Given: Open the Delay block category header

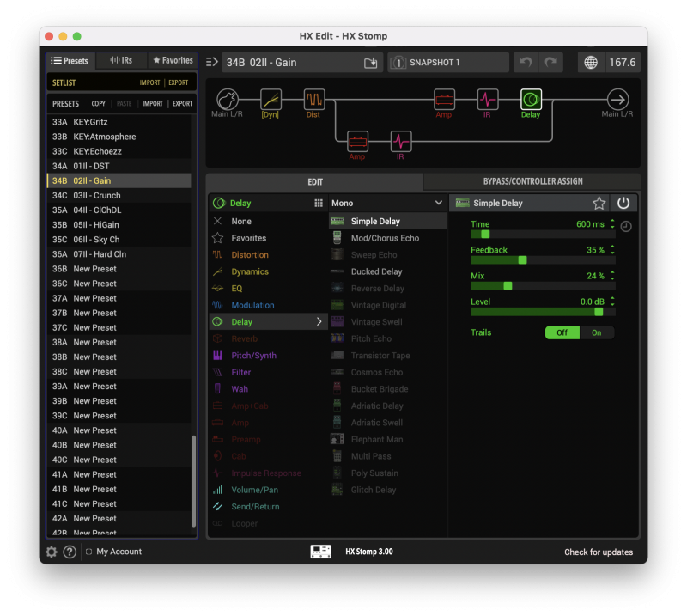Looking at the screenshot, I should (x=268, y=203).
